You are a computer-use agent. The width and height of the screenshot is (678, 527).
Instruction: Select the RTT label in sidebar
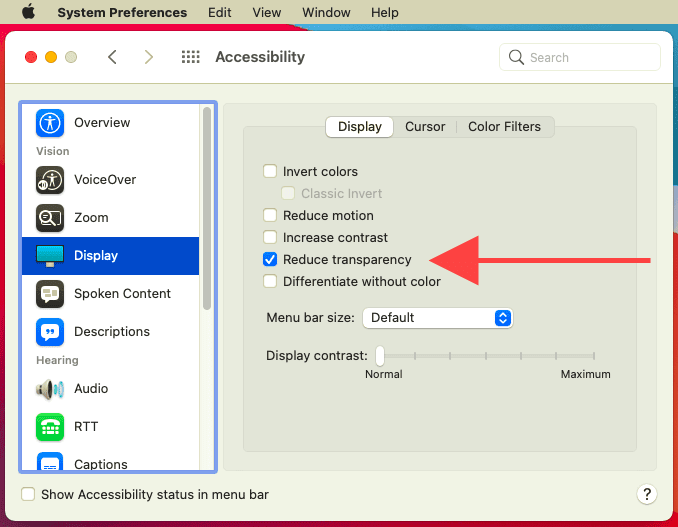pyautogui.click(x=86, y=427)
